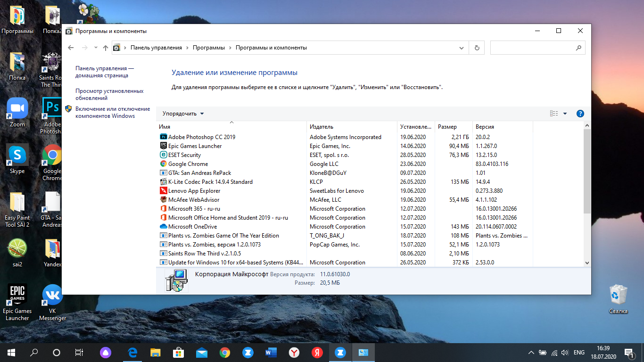Select Plants vs. Zombies, версия 1.2.0.1073

(x=346, y=245)
